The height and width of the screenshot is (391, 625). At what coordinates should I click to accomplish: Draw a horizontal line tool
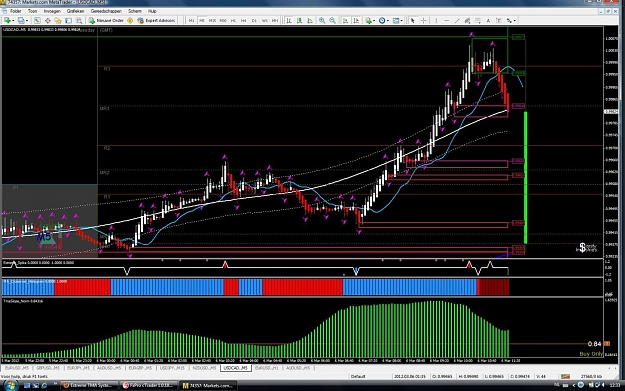tap(446, 20)
